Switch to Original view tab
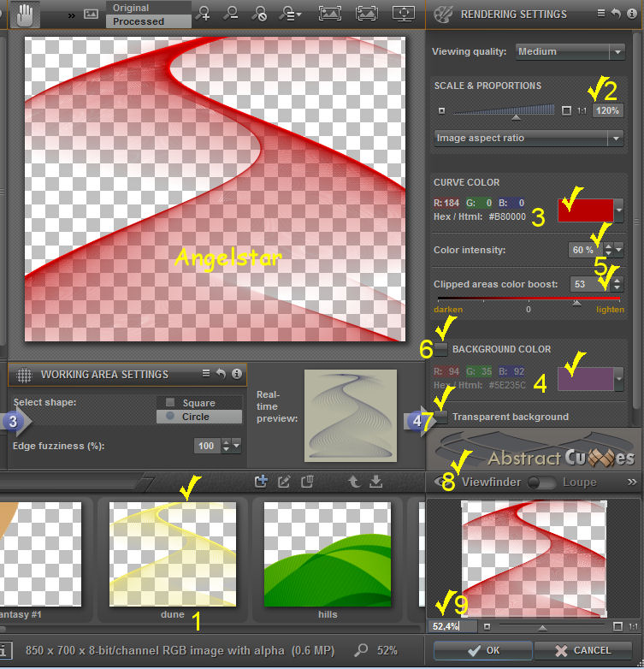The width and height of the screenshot is (644, 669). (x=136, y=8)
